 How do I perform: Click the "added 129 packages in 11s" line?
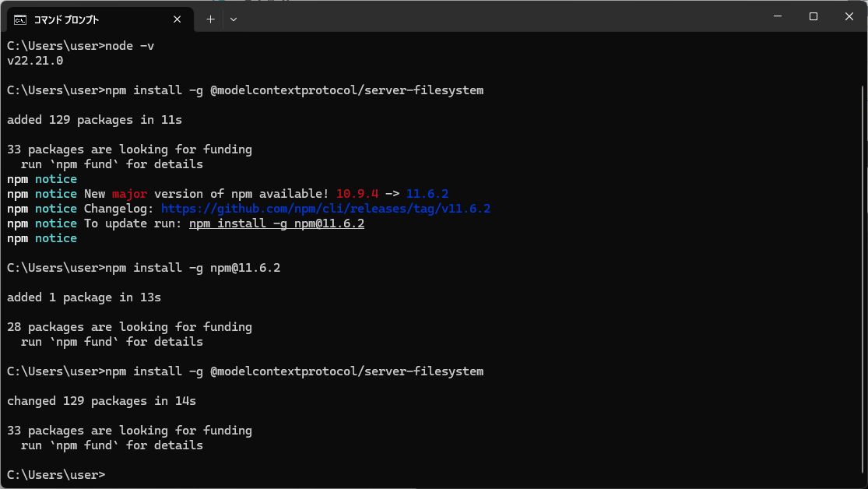click(x=94, y=120)
